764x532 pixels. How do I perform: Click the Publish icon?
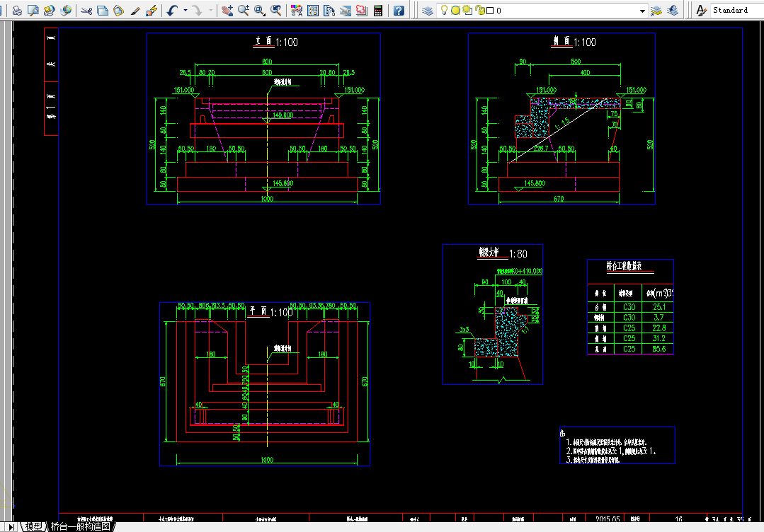(50, 10)
